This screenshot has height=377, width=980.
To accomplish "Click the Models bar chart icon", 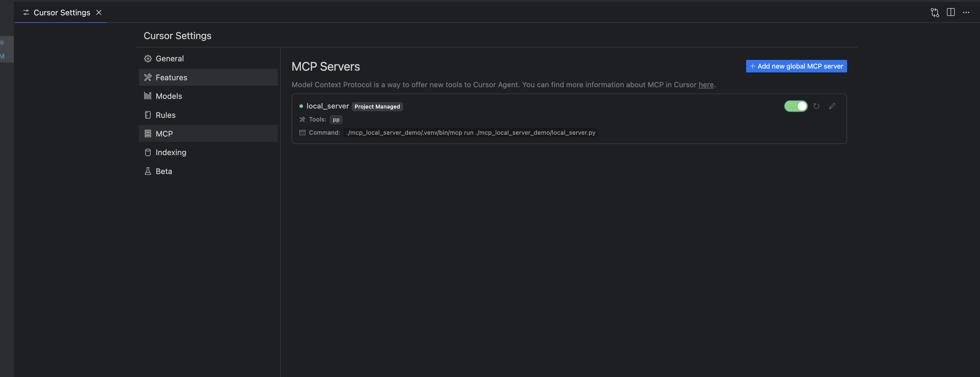I will point(148,96).
